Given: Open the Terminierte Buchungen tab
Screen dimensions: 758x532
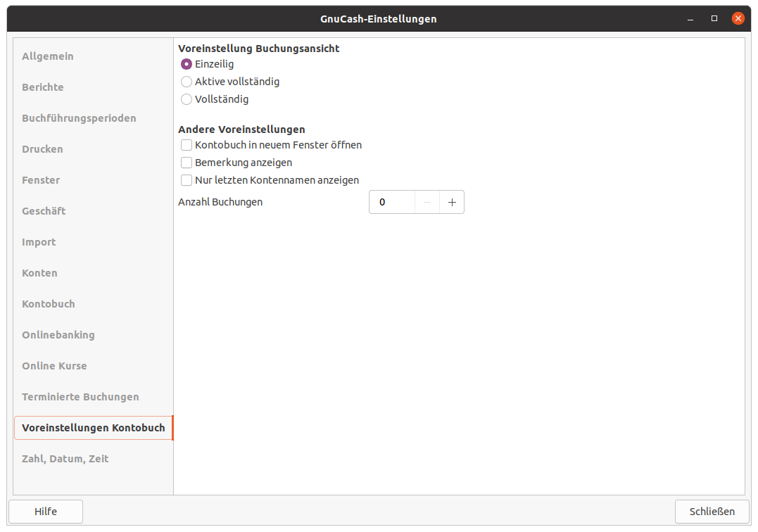Looking at the screenshot, I should coord(80,397).
